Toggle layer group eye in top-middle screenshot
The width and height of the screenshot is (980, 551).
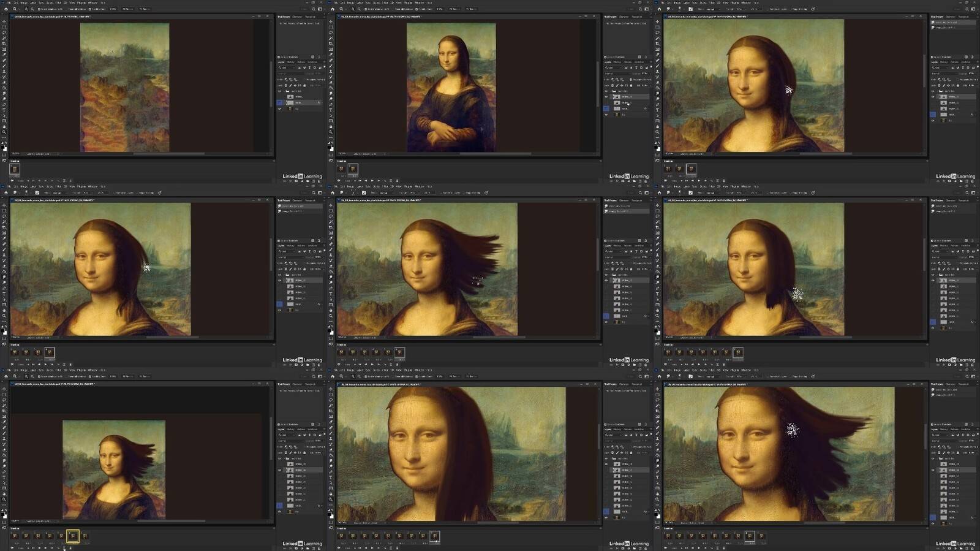[606, 91]
